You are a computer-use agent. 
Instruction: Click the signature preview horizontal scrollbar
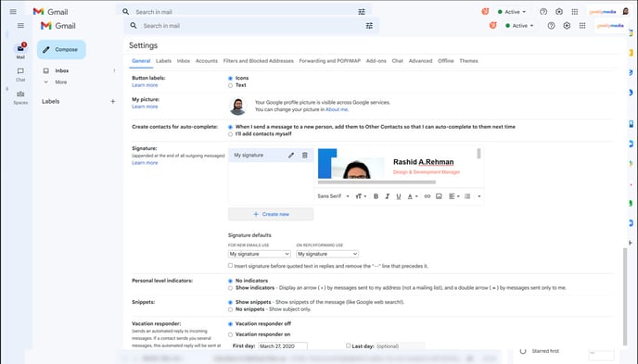pos(376,182)
